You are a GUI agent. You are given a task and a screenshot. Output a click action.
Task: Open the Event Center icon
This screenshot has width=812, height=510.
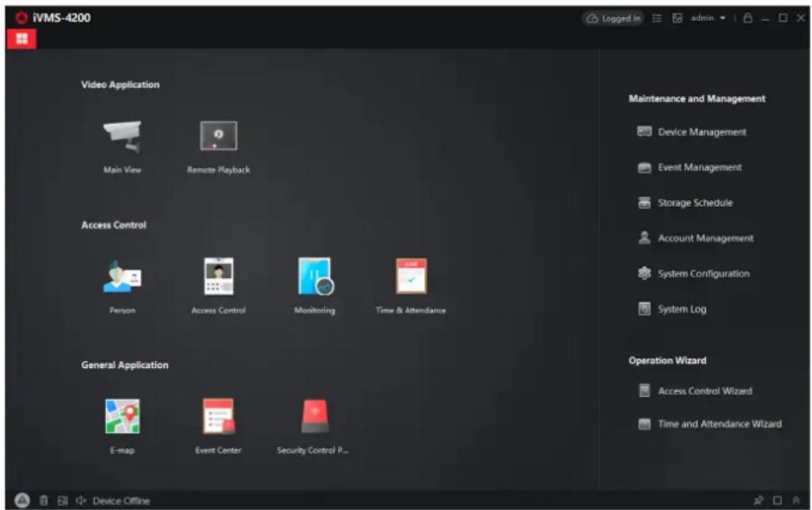point(218,416)
